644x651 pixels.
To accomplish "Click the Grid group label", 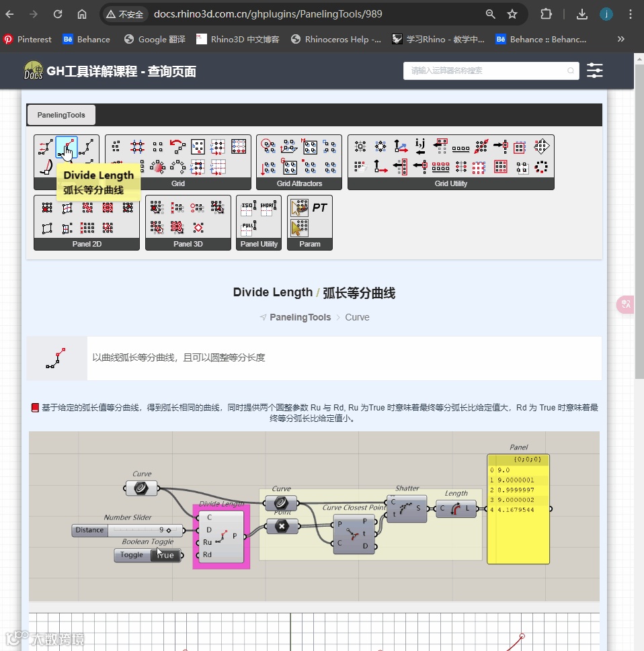I will click(x=178, y=183).
